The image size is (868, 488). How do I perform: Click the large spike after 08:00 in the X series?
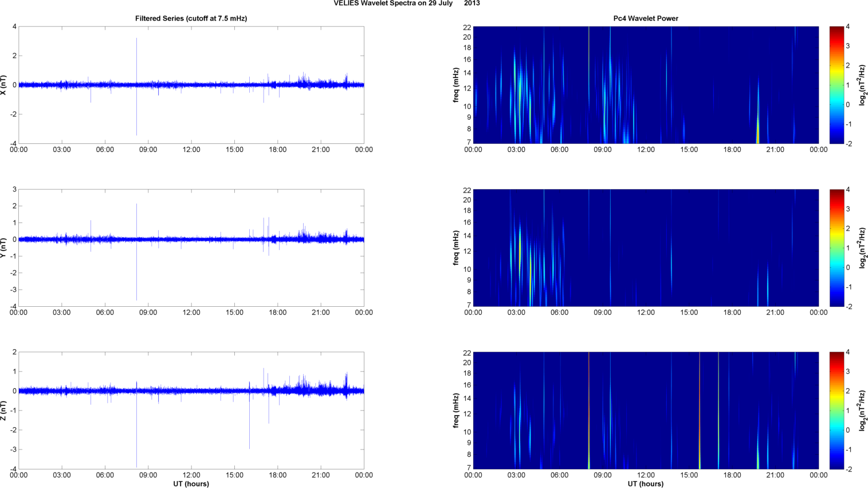[x=136, y=87]
